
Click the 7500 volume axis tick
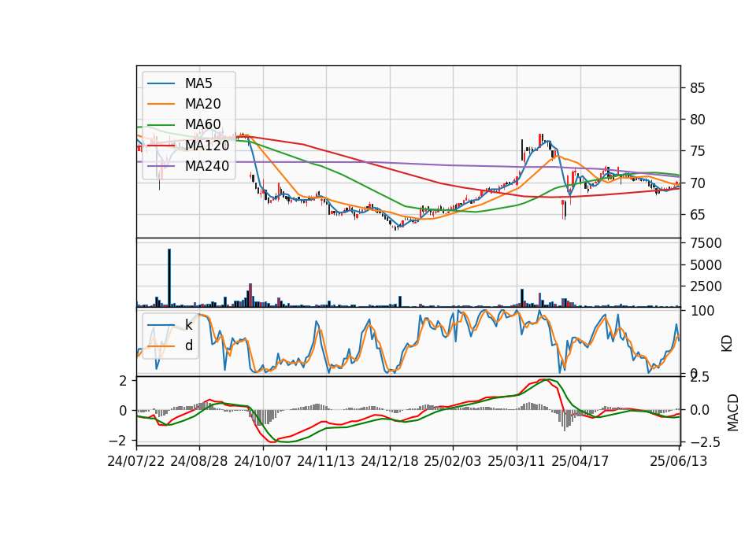point(706,243)
